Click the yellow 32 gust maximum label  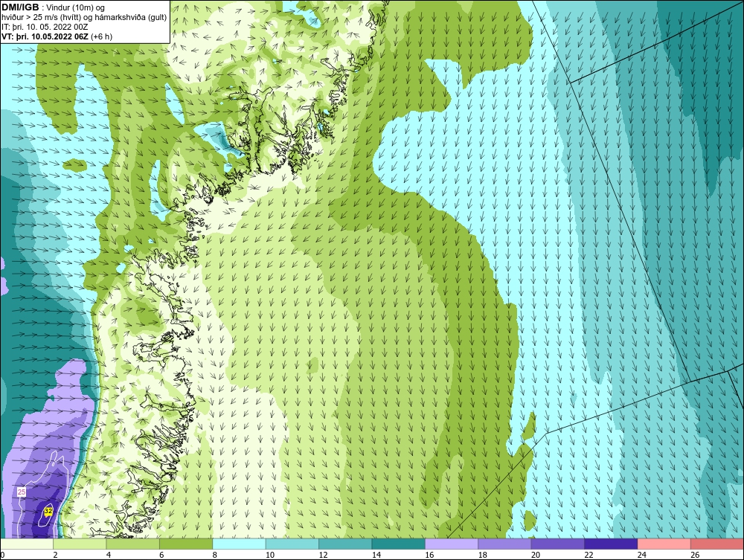48,511
